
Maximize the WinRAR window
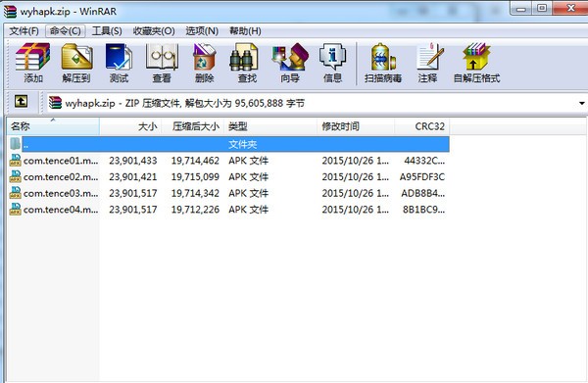[542, 8]
